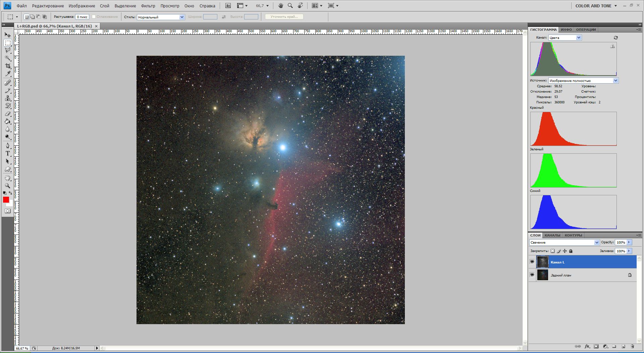This screenshot has height=353, width=644.
Task: Add layer mask from Layers panel
Action: click(x=596, y=346)
